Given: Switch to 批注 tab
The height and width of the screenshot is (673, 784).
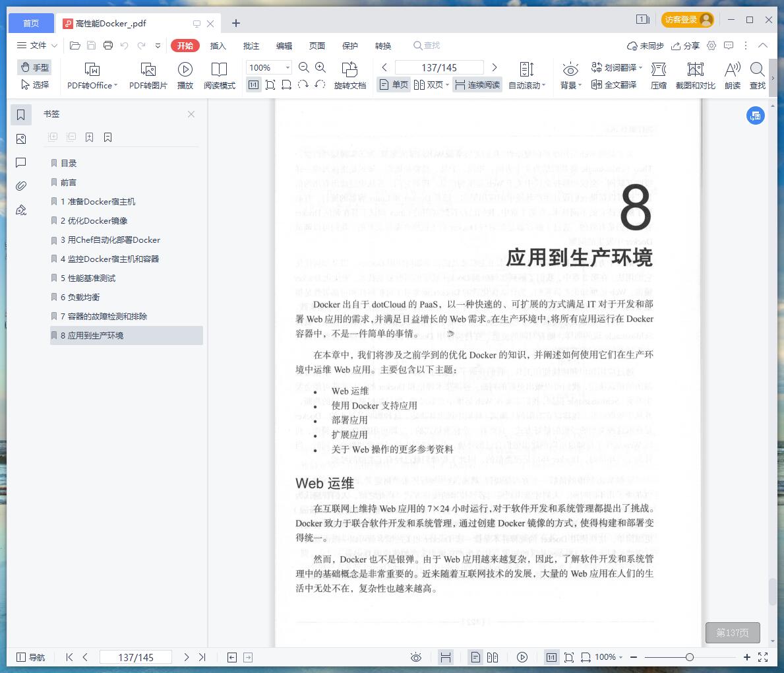Looking at the screenshot, I should pos(251,46).
